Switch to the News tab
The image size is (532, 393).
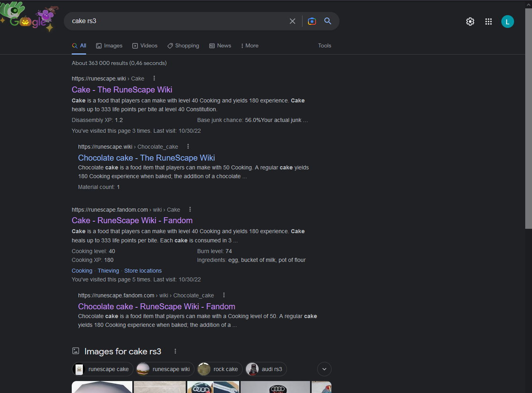[220, 46]
